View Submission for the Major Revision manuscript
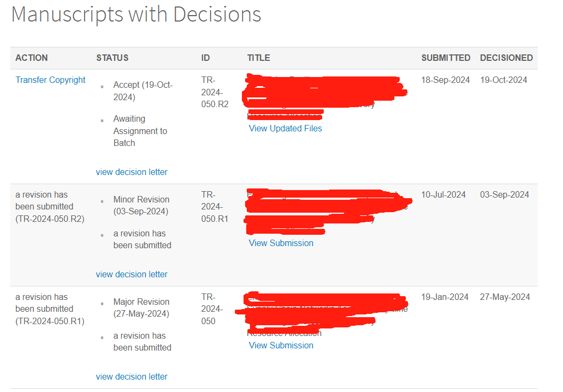Viewport: 563px width, 392px height. coord(281,346)
